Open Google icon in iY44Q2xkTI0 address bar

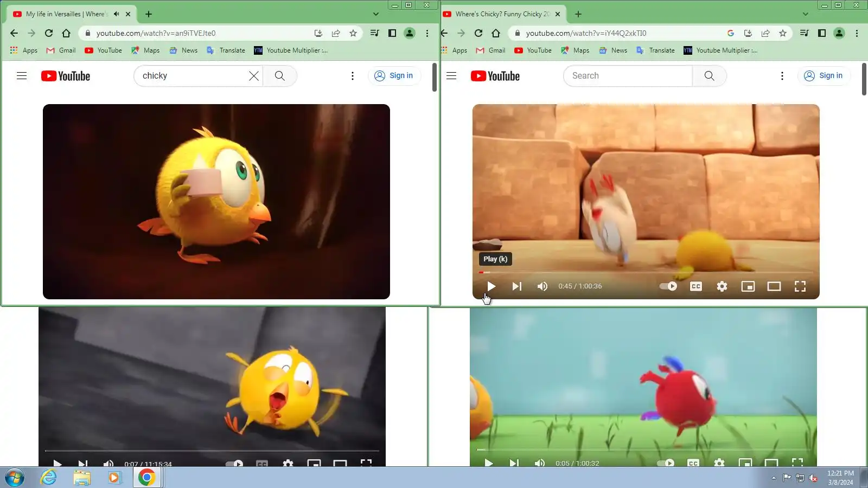point(731,33)
